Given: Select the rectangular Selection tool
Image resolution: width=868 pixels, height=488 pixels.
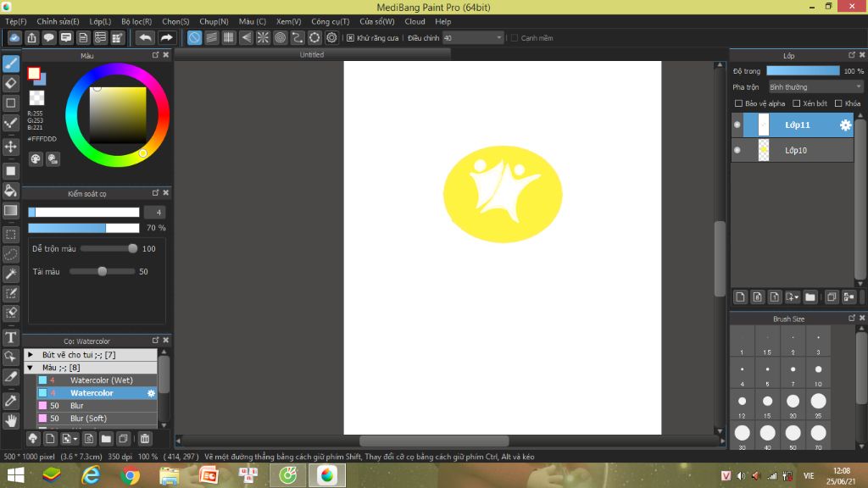Looking at the screenshot, I should pos(11,235).
